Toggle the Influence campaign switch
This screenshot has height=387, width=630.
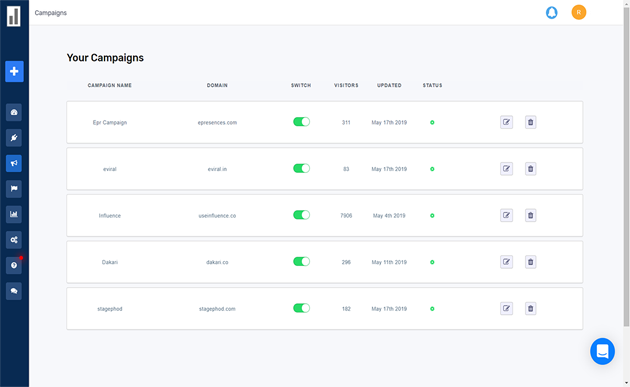pos(301,215)
